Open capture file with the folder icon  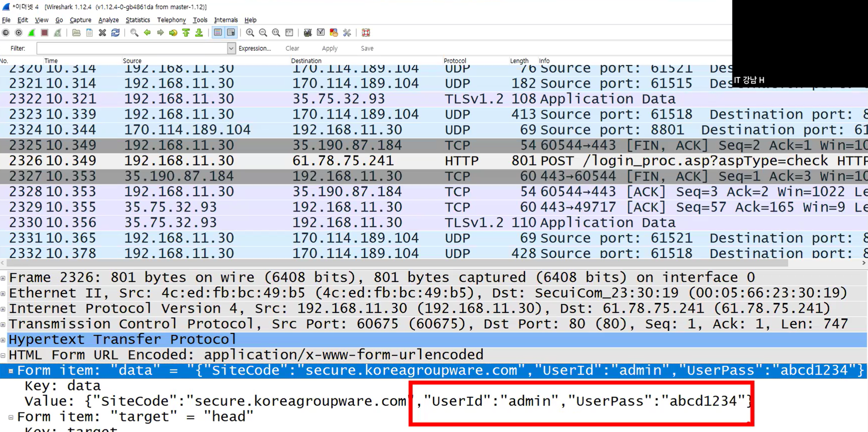[x=77, y=33]
